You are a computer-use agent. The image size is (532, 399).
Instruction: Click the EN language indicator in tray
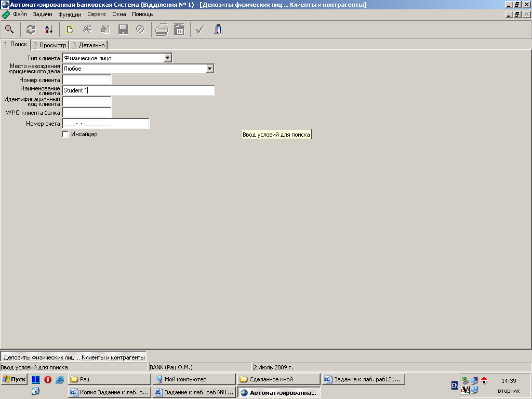click(454, 385)
